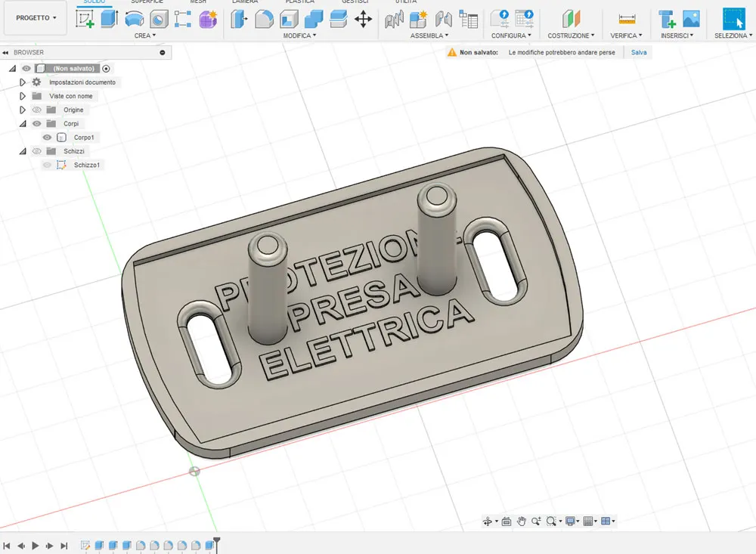The height and width of the screenshot is (554, 756).
Task: Open the Viewports layout icon
Action: click(606, 522)
